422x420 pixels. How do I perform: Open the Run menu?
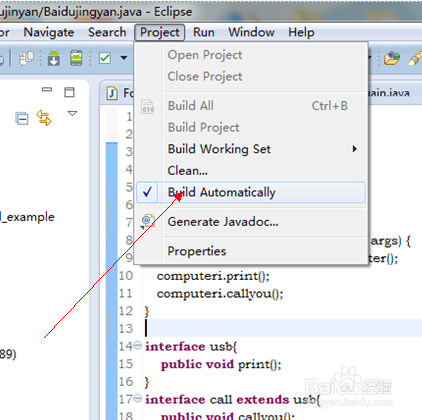[204, 32]
